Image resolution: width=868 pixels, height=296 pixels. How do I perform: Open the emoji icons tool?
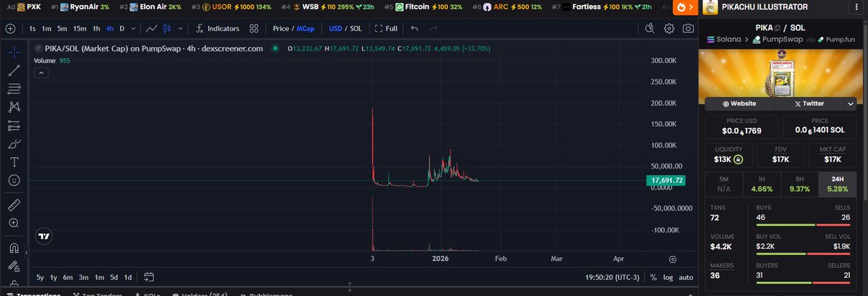(x=14, y=179)
